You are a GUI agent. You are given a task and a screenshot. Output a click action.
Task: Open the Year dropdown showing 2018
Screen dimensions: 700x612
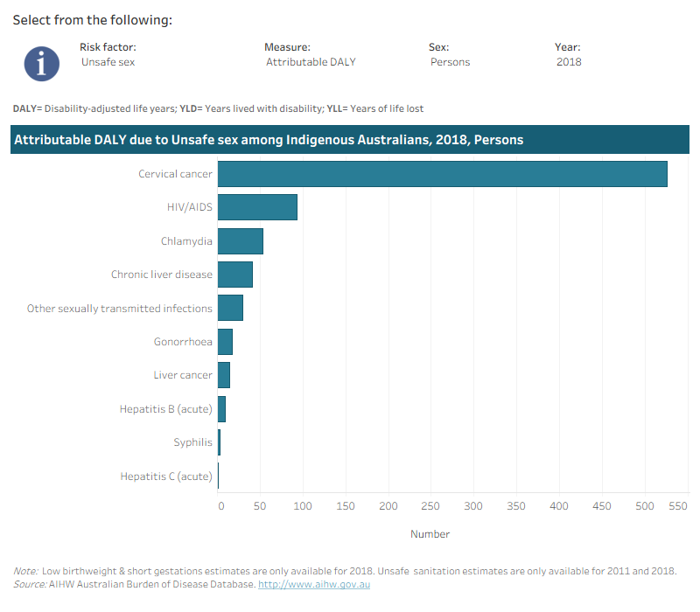pyautogui.click(x=569, y=62)
